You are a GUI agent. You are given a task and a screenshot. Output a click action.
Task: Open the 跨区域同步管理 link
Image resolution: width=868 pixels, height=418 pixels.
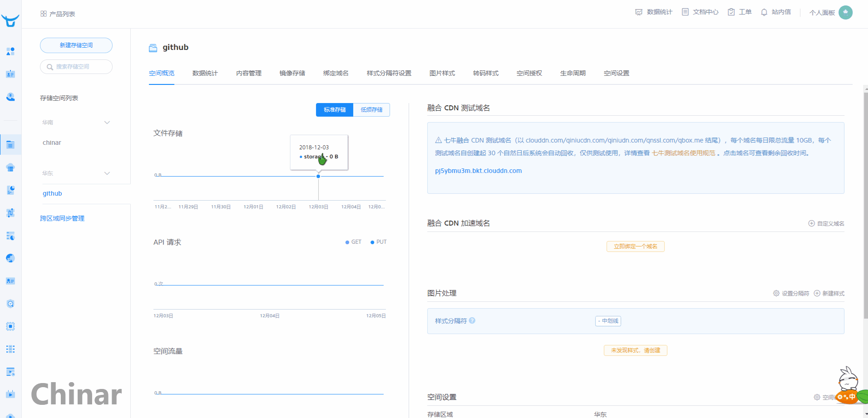62,218
